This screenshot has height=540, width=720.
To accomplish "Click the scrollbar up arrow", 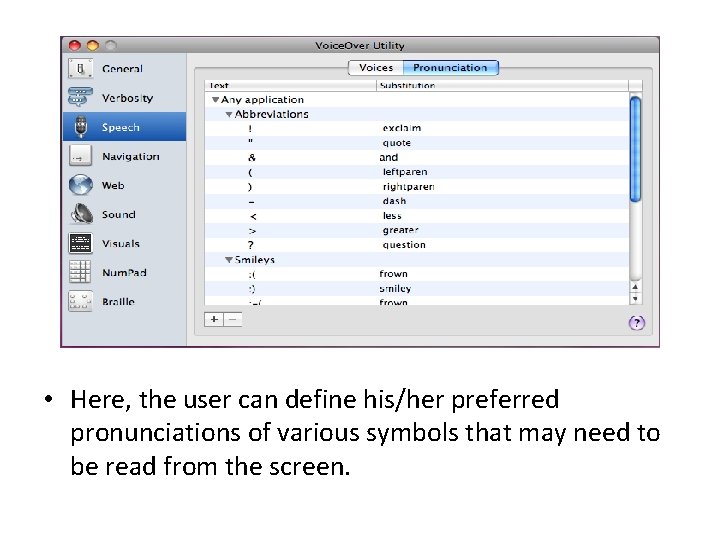I will (635, 287).
